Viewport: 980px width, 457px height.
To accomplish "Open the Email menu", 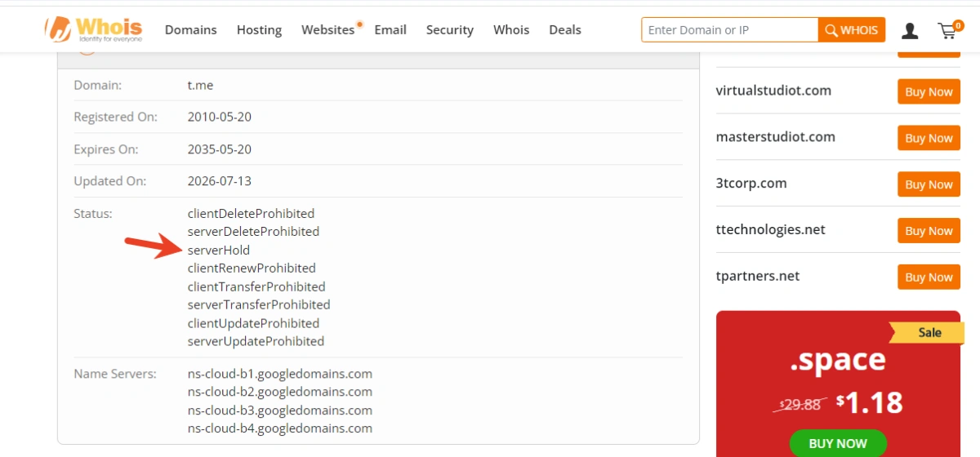I will [390, 30].
